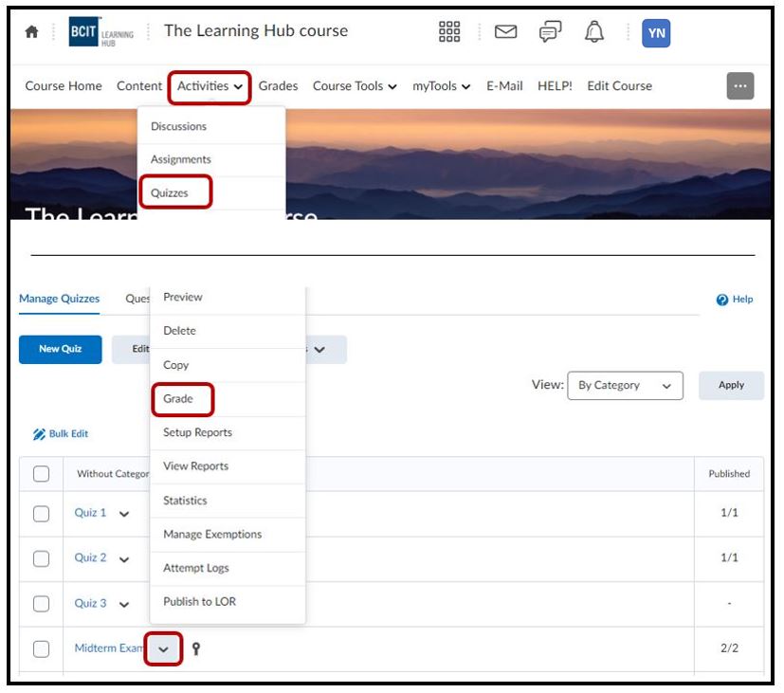Check the Quiz 1 checkbox
Viewport: 784px width, 693px height.
(42, 513)
